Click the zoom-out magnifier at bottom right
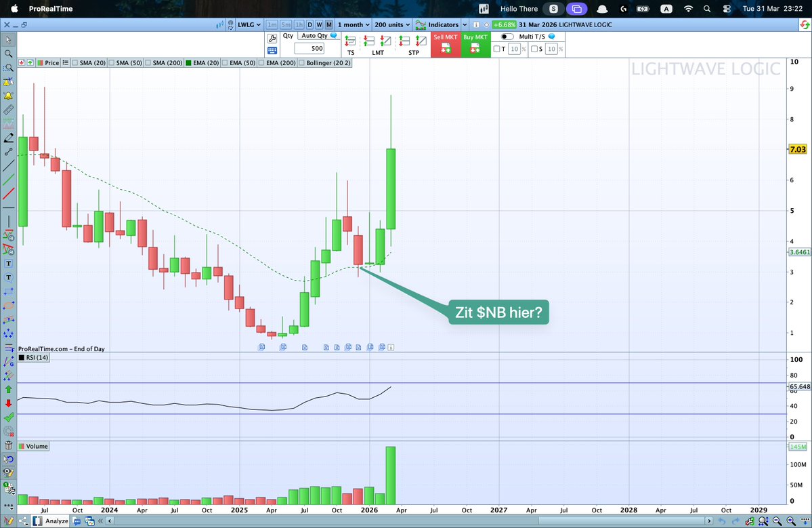 click(x=777, y=521)
